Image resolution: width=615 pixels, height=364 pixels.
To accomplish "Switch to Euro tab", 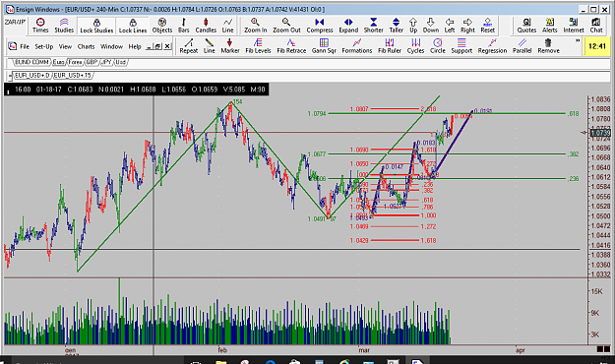I will 59,62.
